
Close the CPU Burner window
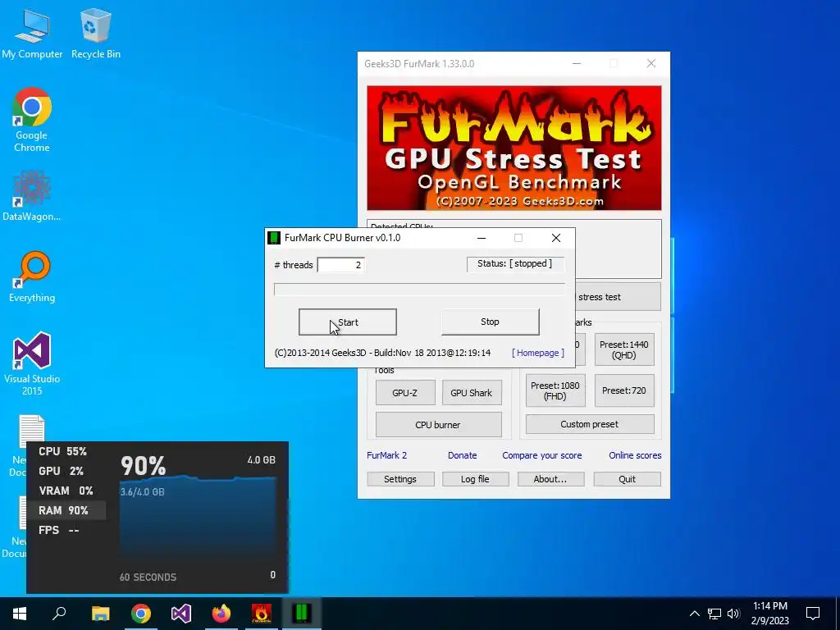coord(556,238)
